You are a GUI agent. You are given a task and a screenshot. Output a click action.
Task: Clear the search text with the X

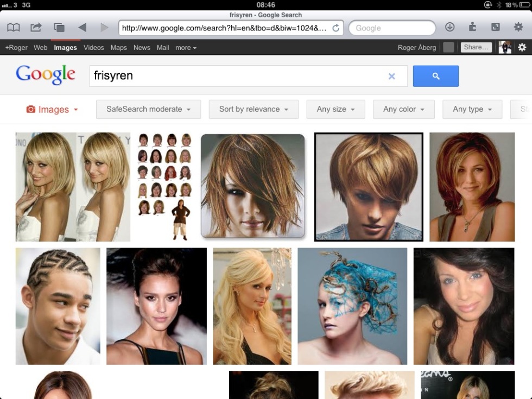coord(391,77)
